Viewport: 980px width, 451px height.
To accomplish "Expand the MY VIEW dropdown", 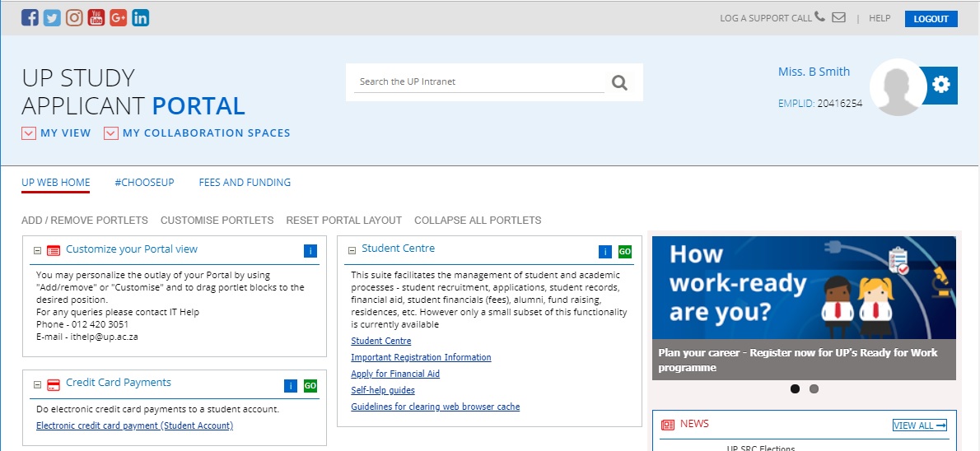I will 29,133.
